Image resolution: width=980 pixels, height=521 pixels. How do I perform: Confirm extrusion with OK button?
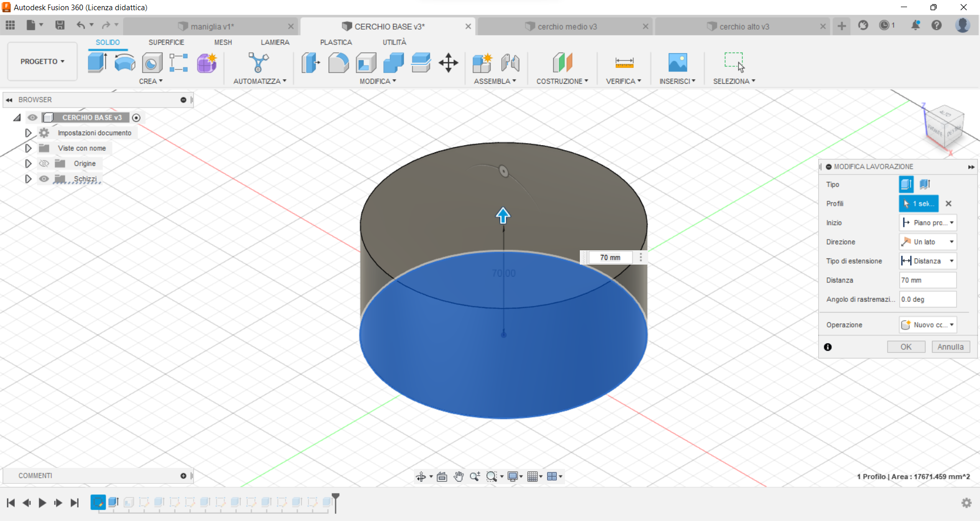point(906,347)
